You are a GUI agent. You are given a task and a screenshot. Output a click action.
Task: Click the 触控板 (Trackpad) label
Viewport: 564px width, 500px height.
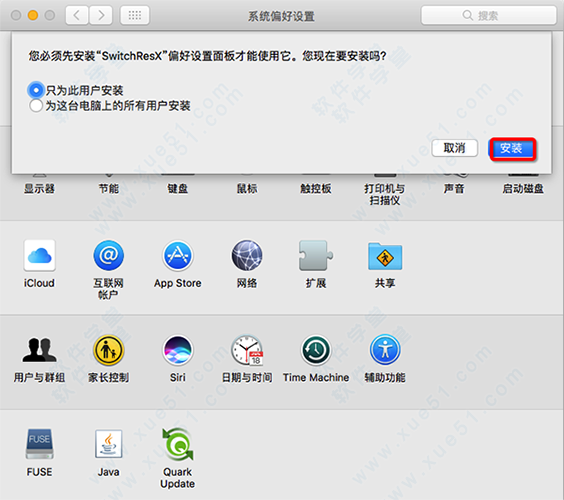316,188
